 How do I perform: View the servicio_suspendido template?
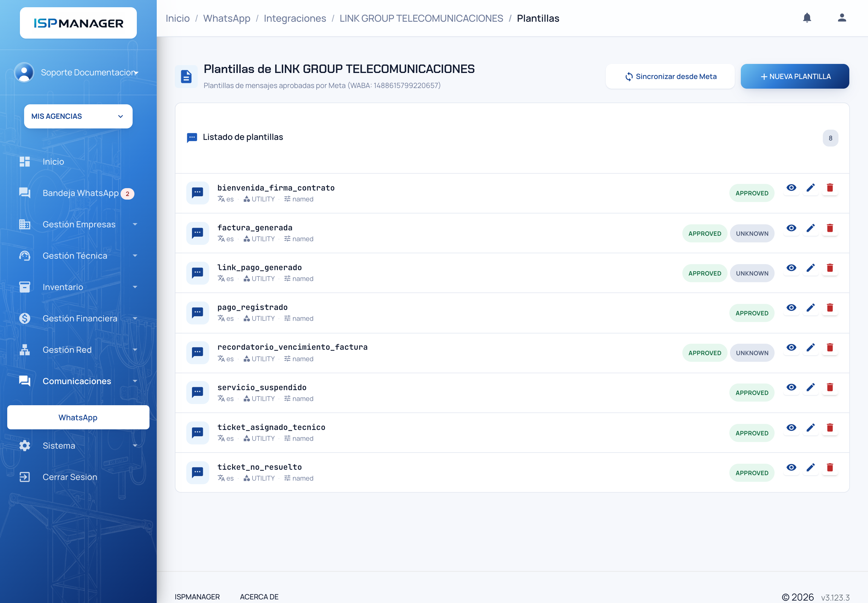click(791, 387)
